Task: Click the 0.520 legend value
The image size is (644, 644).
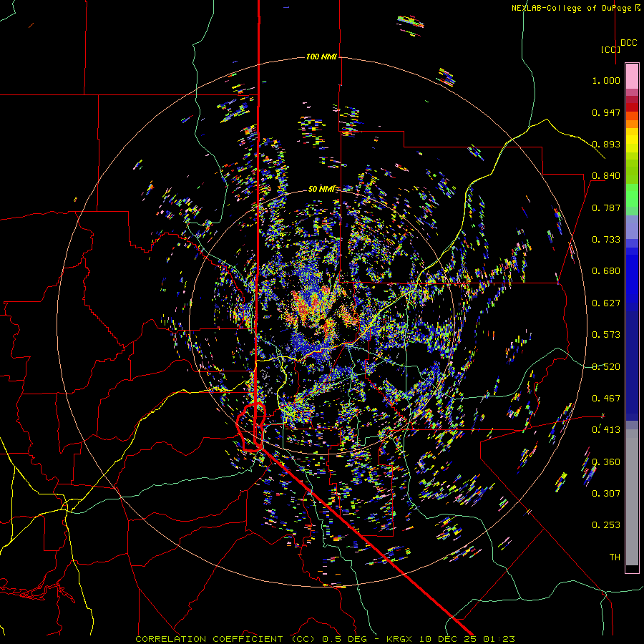Action: click(x=606, y=367)
